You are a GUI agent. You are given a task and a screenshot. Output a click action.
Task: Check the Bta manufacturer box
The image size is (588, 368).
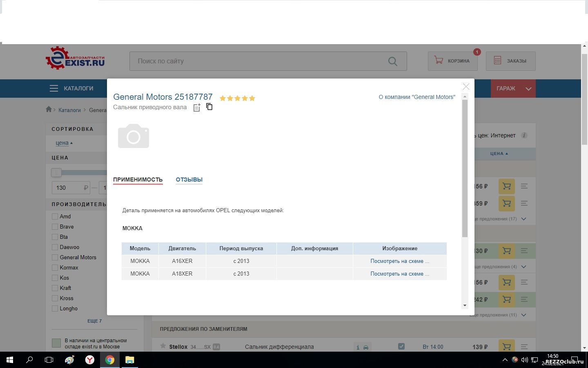(x=55, y=237)
